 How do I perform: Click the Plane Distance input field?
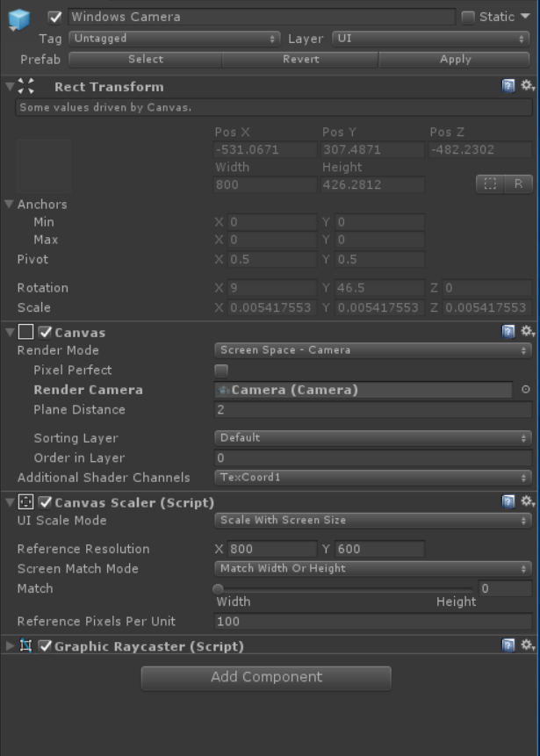369,409
